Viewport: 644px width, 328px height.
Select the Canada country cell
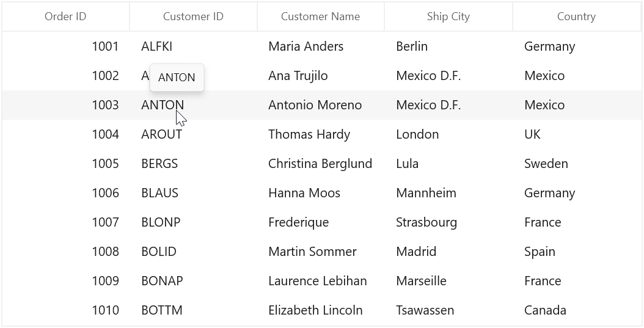point(577,310)
